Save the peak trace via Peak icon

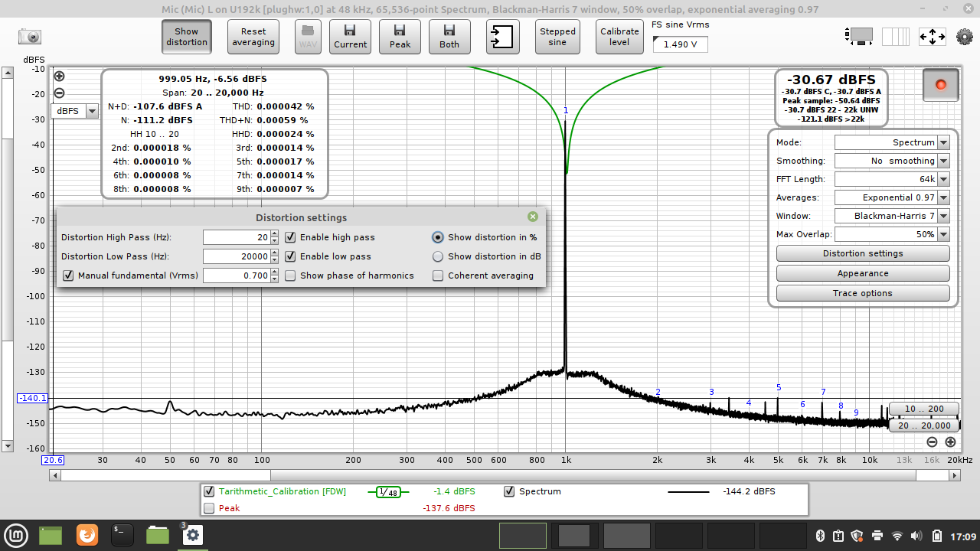[400, 36]
